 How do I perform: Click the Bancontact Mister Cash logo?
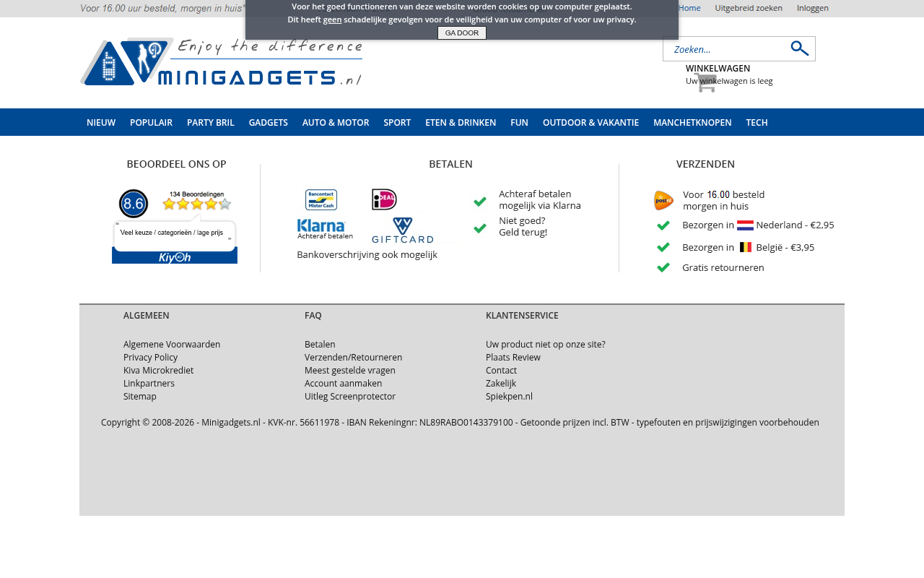pyautogui.click(x=321, y=199)
